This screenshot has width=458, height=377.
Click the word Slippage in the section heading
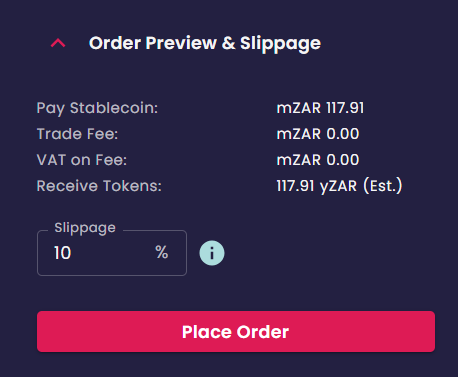point(280,44)
